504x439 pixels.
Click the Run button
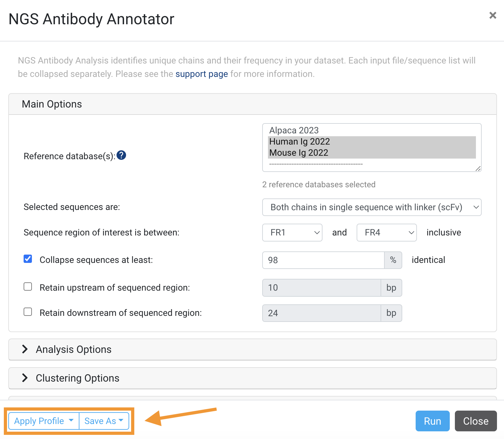pos(433,421)
